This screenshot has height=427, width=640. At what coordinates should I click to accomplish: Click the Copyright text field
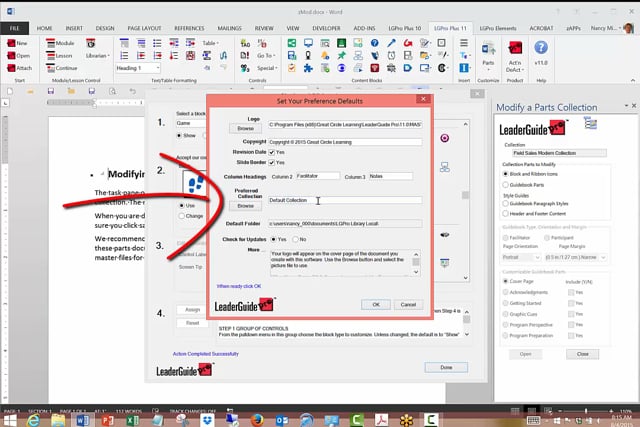(345, 142)
